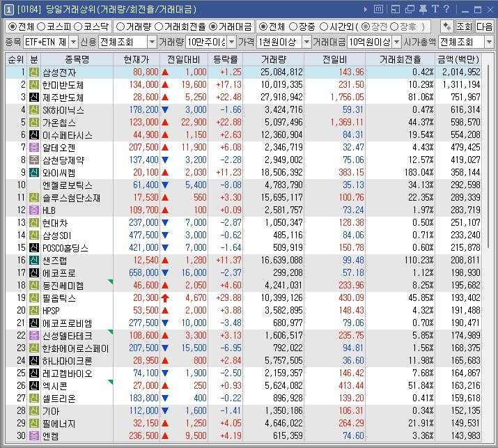Pin the window with the pushpin icon
This screenshot has width=498, height=448.
click(423, 10)
